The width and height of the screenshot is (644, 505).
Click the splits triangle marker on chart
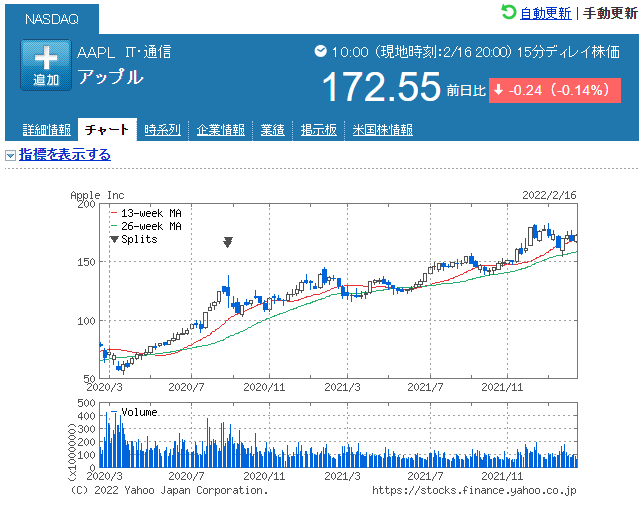(228, 242)
